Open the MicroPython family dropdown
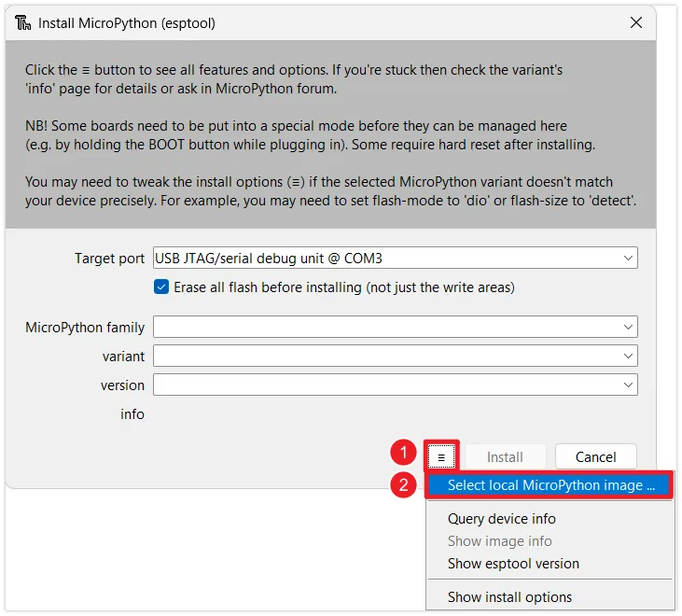Viewport: 682px width, 616px height. click(628, 327)
